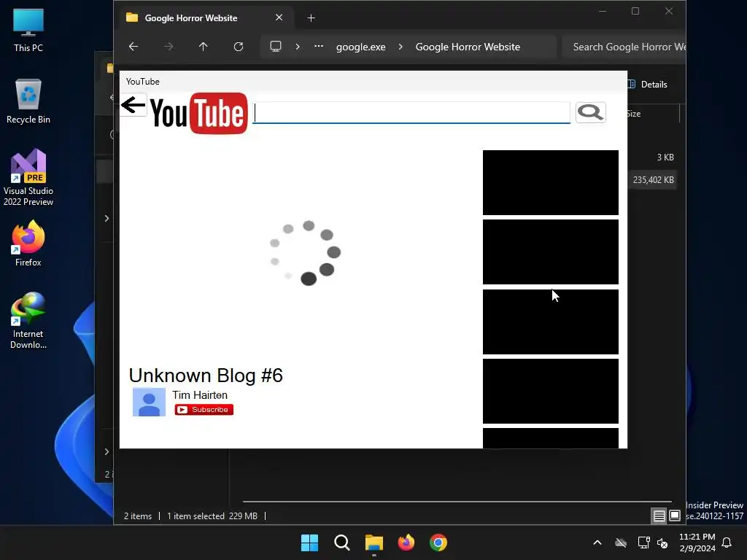Click the This PC monitor icon in address bar
747x560 pixels.
[x=275, y=47]
